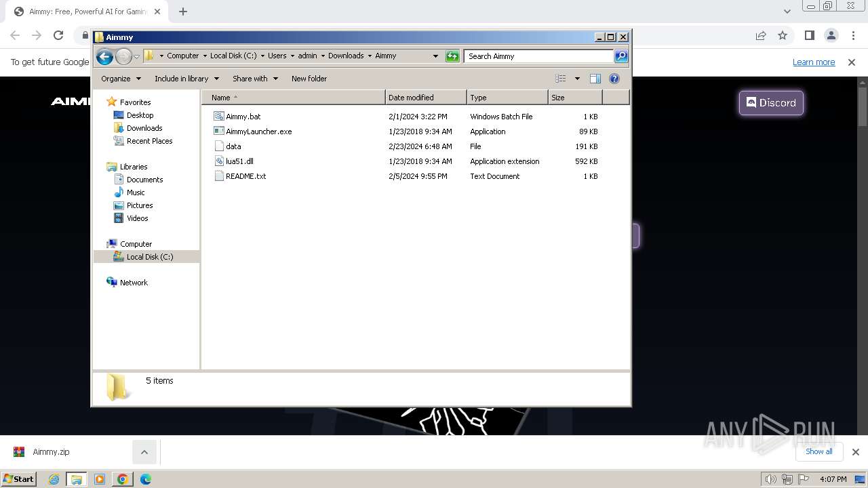Open Chrome tab search dropdown arrow
The image size is (868, 488).
pyautogui.click(x=787, y=11)
